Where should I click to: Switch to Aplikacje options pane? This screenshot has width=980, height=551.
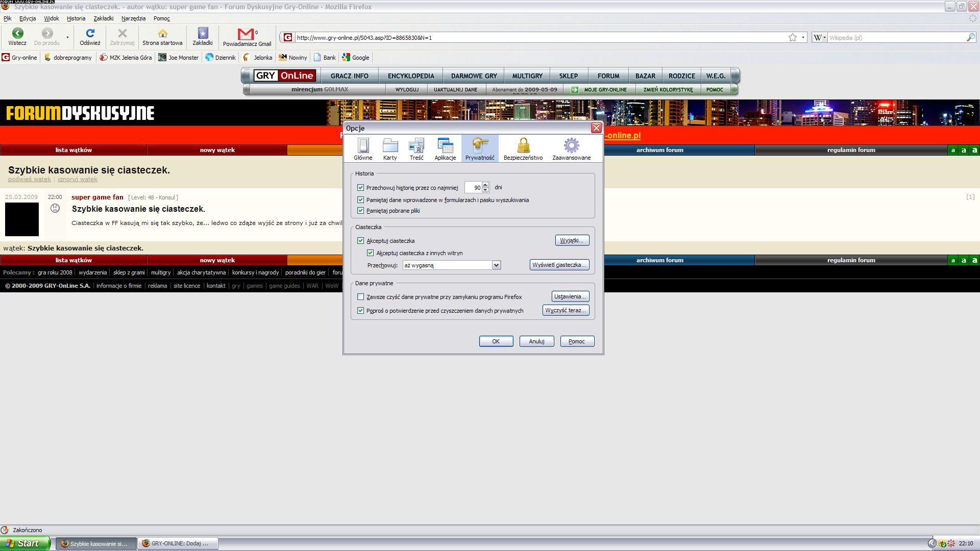(x=445, y=148)
